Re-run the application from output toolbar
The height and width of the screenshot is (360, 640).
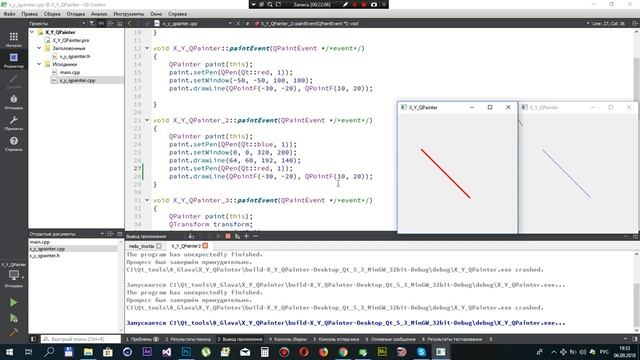pyautogui.click(x=218, y=236)
